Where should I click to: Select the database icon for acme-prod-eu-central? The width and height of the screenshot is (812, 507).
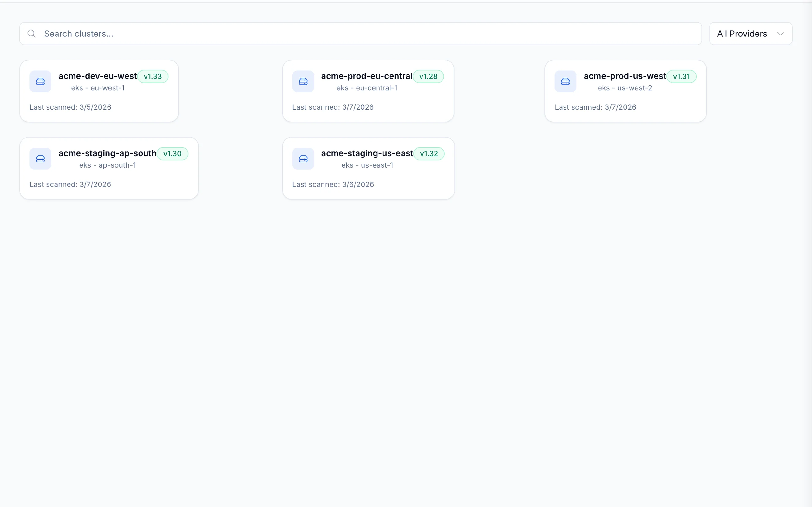pos(303,81)
